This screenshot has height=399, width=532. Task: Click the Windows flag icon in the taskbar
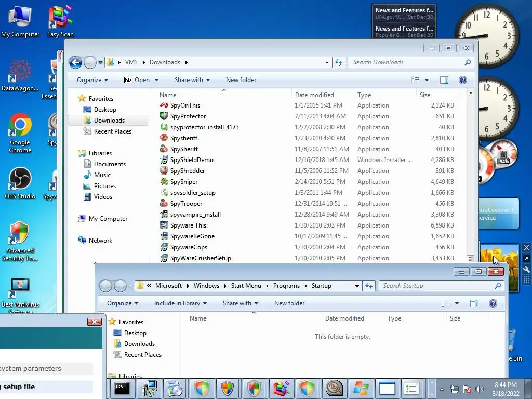click(361, 388)
